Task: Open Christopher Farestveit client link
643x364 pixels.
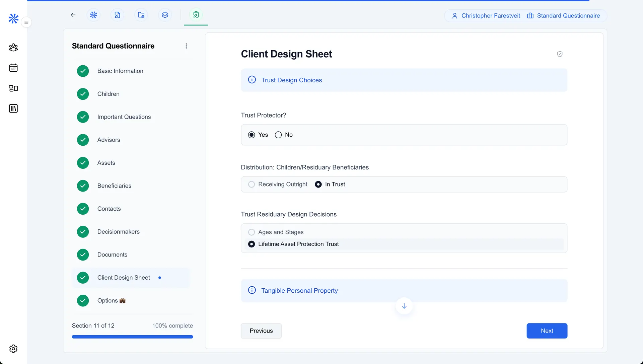Action: click(x=486, y=16)
